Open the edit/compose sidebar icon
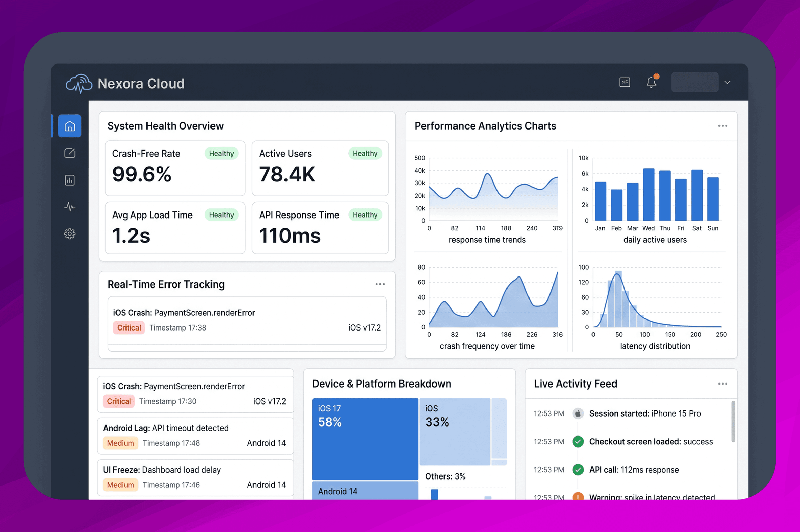 (70, 153)
